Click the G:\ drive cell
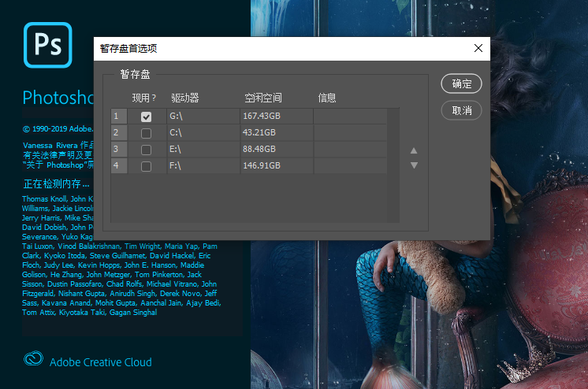The height and width of the screenshot is (389, 588). pos(203,117)
